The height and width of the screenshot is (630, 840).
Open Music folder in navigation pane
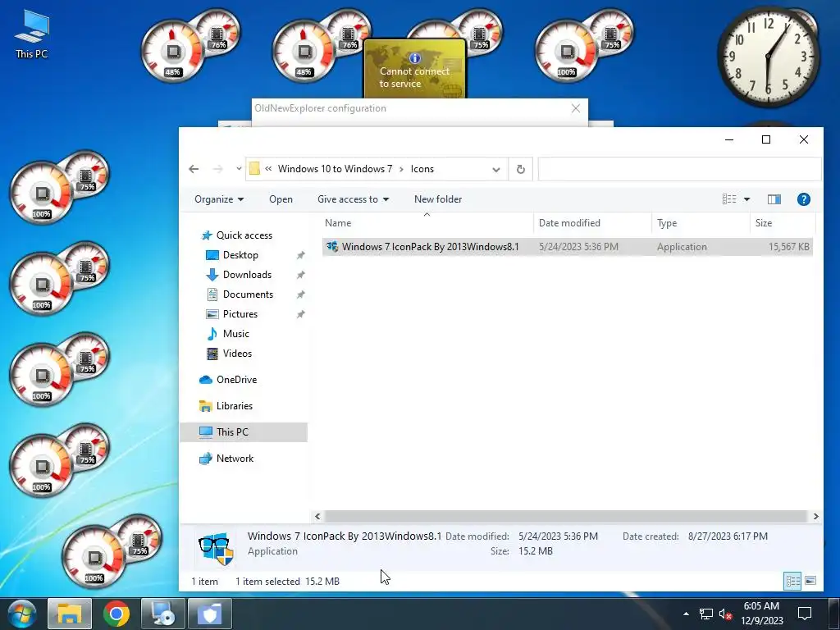coord(235,334)
